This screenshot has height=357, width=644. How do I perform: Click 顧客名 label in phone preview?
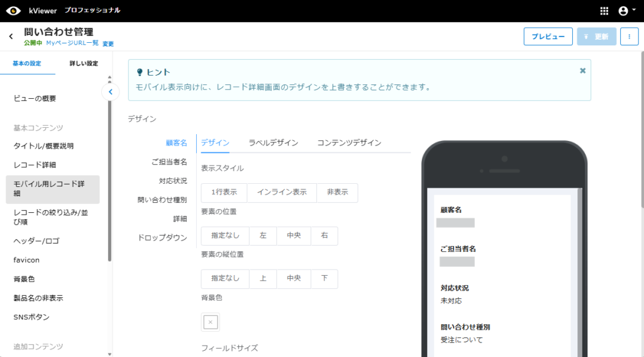(x=451, y=210)
